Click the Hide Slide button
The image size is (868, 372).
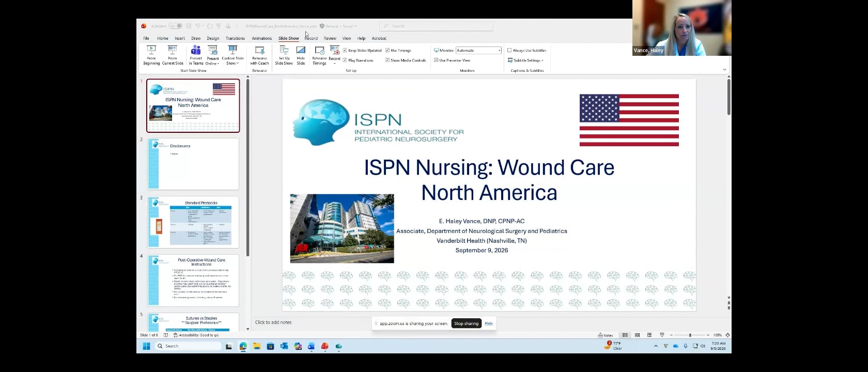(x=301, y=55)
